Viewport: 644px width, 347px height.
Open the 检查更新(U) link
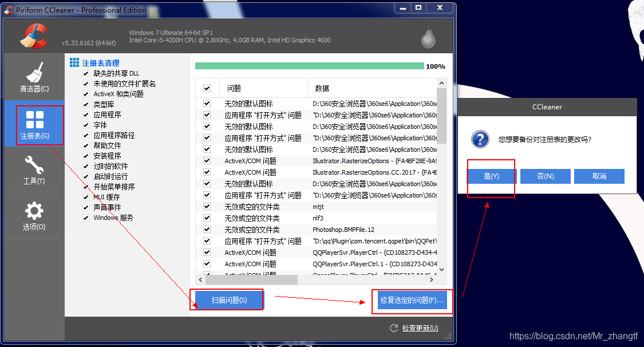click(x=420, y=328)
